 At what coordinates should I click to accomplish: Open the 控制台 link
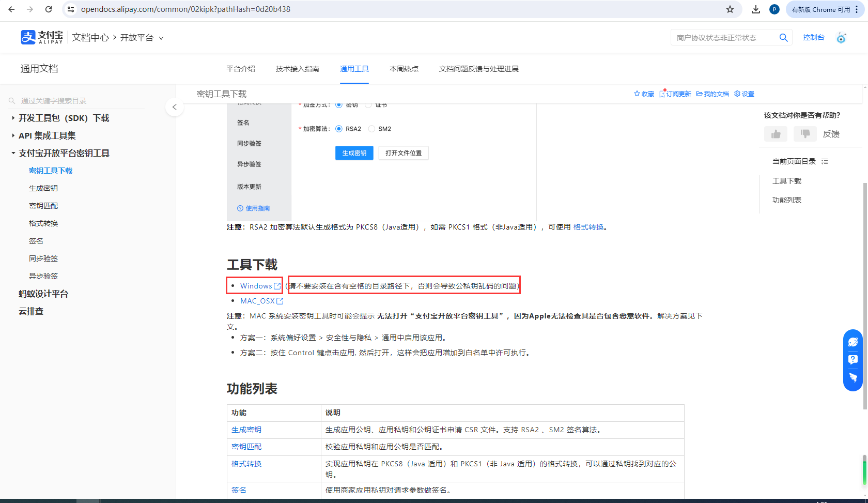813,37
